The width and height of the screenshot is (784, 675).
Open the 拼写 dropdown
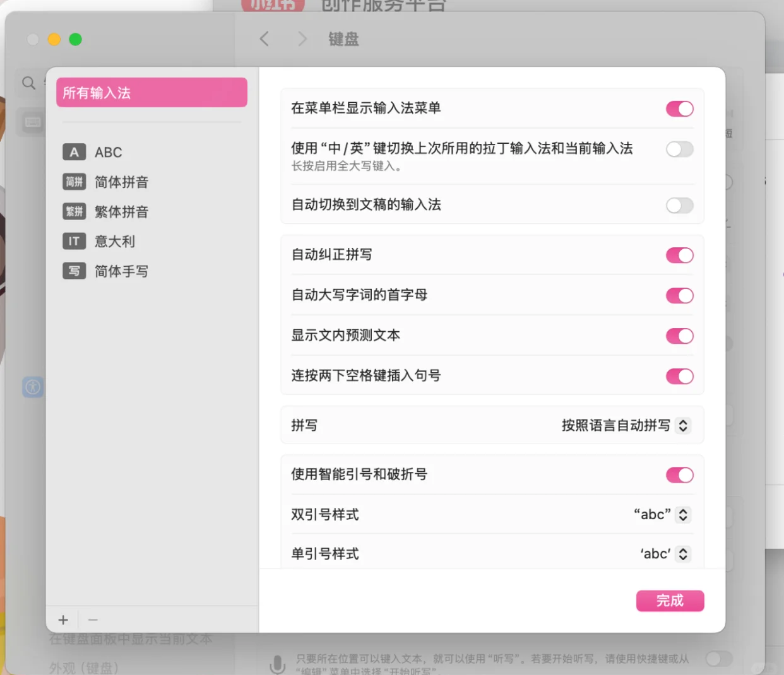[682, 425]
